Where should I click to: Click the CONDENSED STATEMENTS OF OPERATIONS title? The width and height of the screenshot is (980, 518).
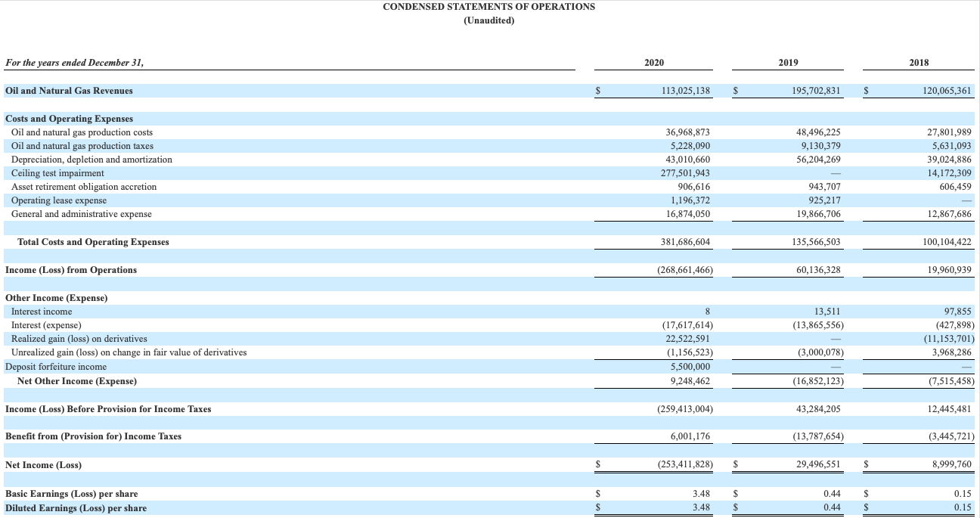click(488, 7)
